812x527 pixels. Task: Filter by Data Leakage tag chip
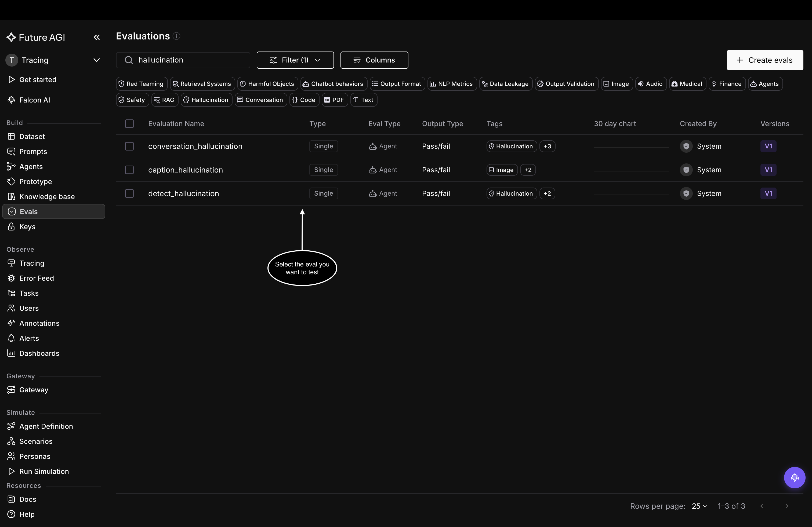pos(505,83)
